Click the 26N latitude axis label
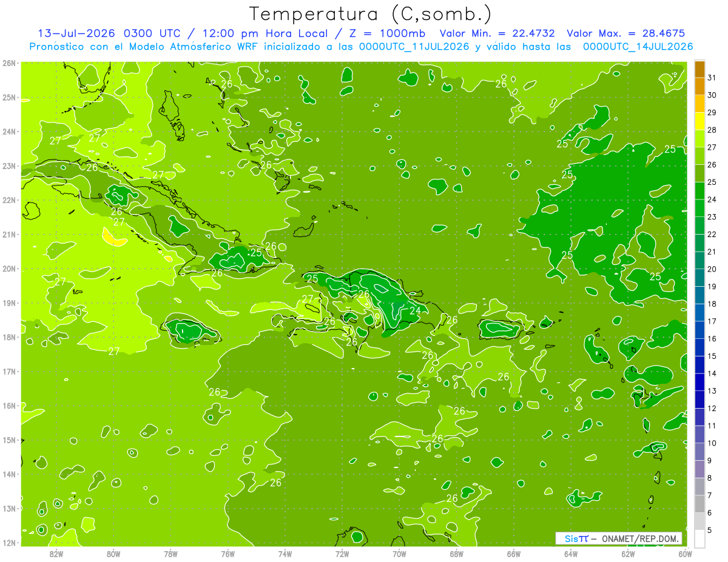The width and height of the screenshot is (728, 562). click(x=8, y=63)
